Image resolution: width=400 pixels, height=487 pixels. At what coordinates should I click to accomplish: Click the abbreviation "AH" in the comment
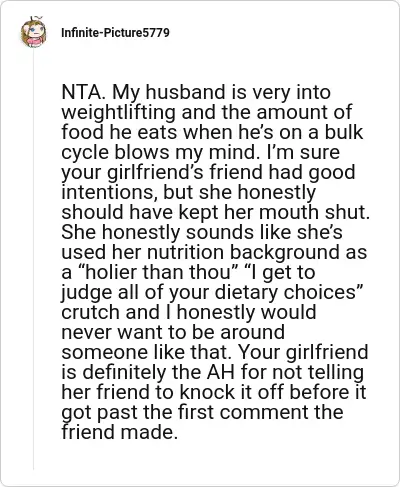point(221,372)
